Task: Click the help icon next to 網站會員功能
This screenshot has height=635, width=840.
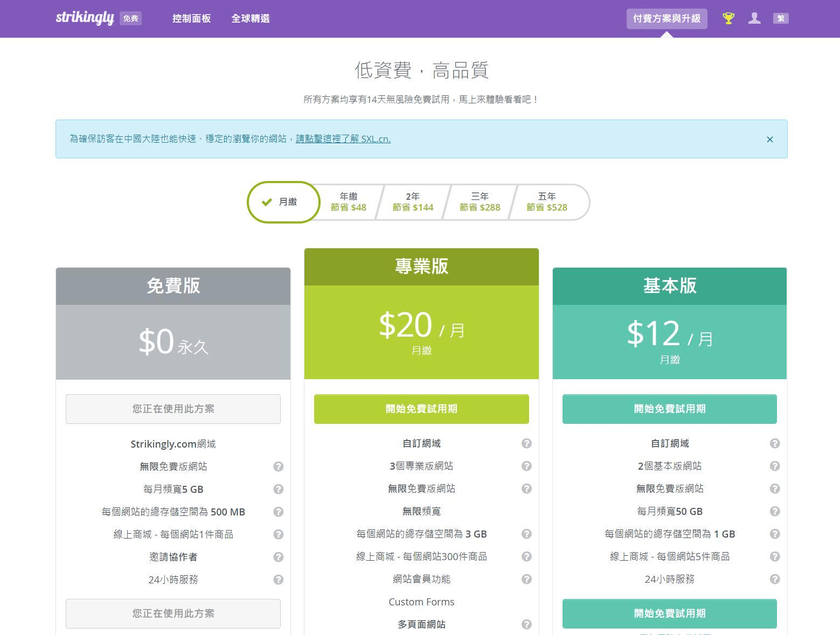Action: pyautogui.click(x=526, y=579)
